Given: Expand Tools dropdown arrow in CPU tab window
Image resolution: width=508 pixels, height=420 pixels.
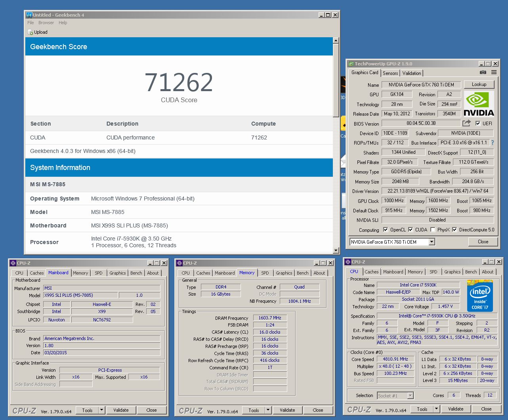Looking at the screenshot, I should click(x=437, y=409).
